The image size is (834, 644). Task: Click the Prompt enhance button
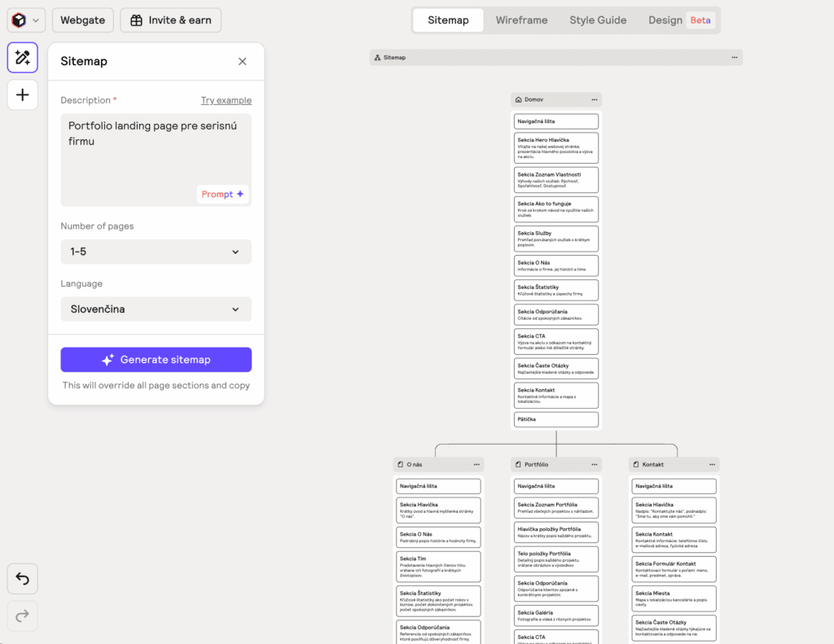coord(222,194)
